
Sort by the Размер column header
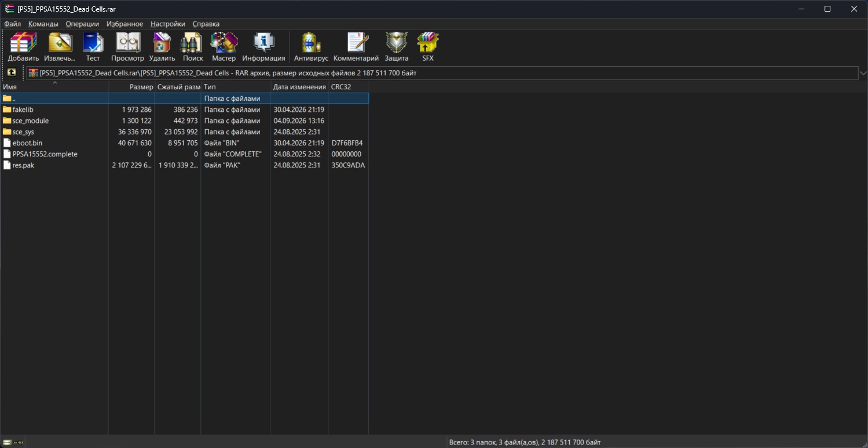[x=131, y=87]
